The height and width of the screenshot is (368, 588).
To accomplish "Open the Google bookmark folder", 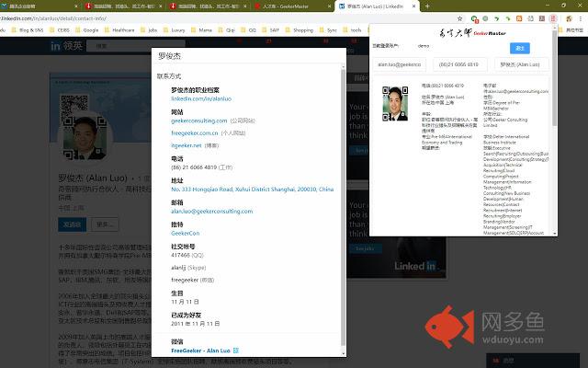I will click(86, 30).
